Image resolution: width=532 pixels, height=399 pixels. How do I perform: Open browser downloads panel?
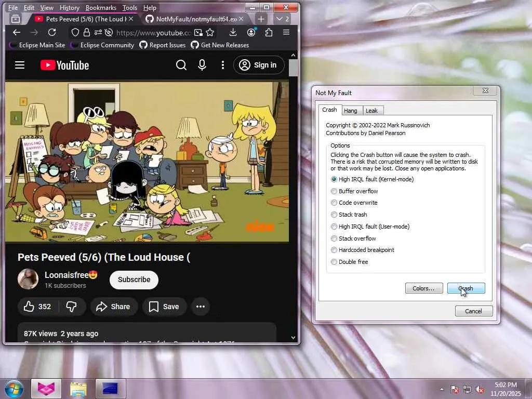[233, 32]
